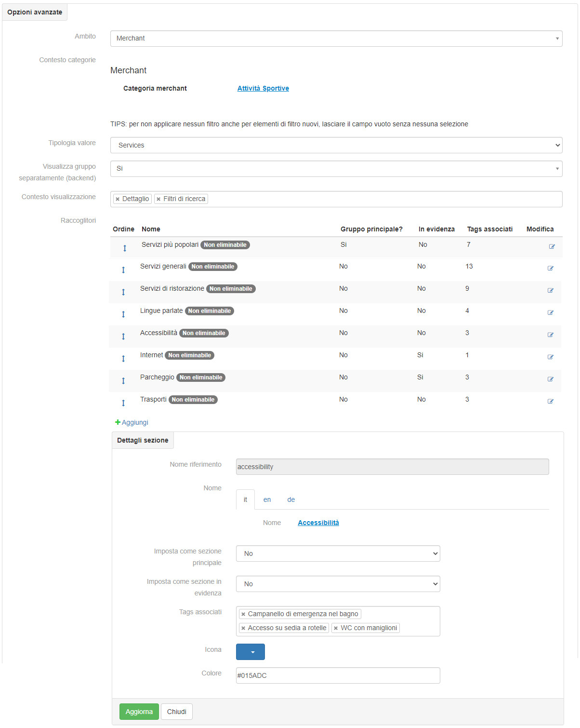Click the Accessibilità name link
Viewport: 580px width, 728px height.
click(318, 523)
